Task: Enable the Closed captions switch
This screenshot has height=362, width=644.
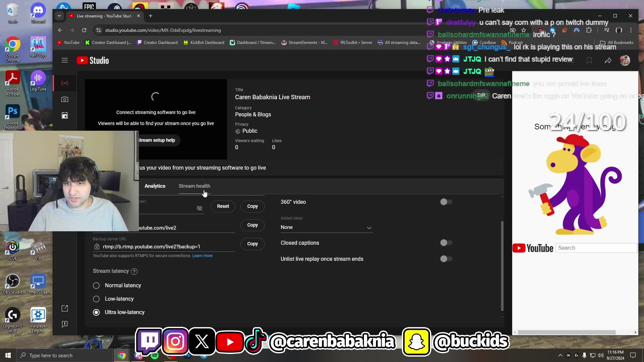Action: [446, 243]
